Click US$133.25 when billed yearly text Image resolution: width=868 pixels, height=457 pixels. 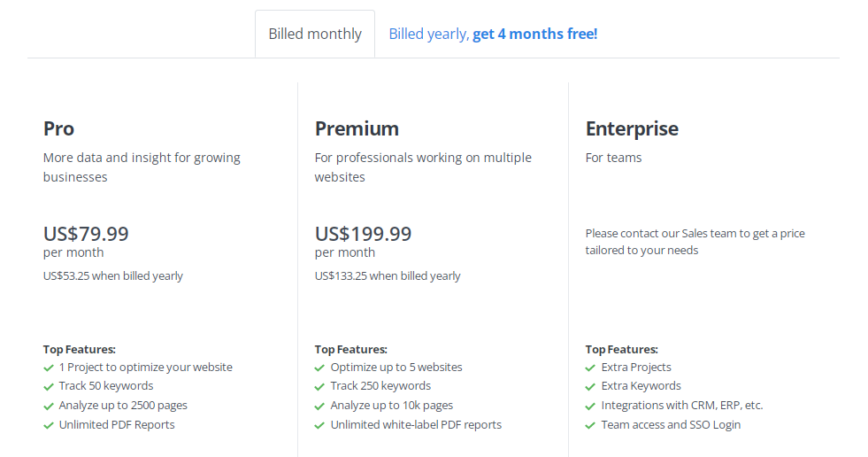[388, 276]
